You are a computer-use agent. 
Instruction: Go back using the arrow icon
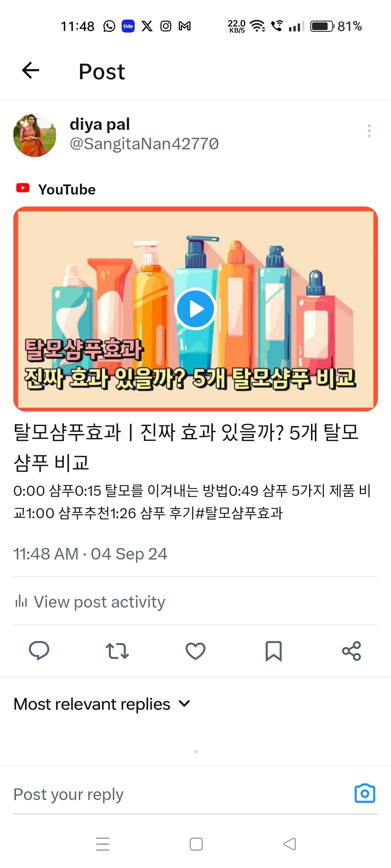(30, 70)
